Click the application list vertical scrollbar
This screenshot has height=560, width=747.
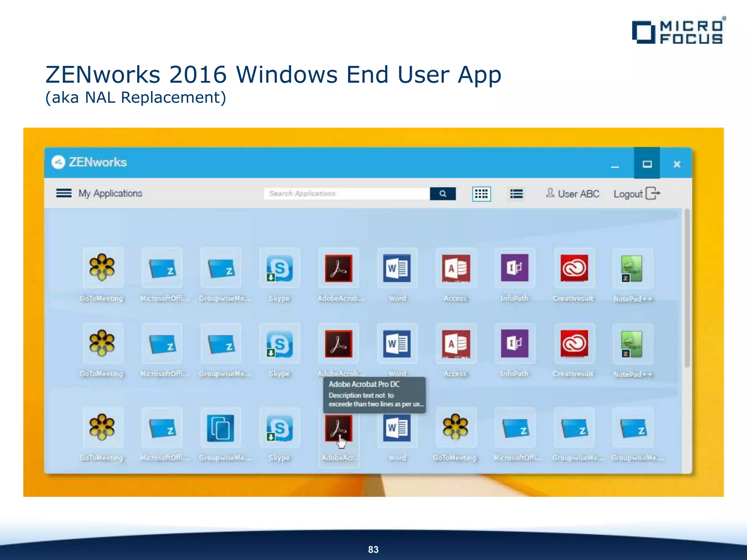point(687,288)
